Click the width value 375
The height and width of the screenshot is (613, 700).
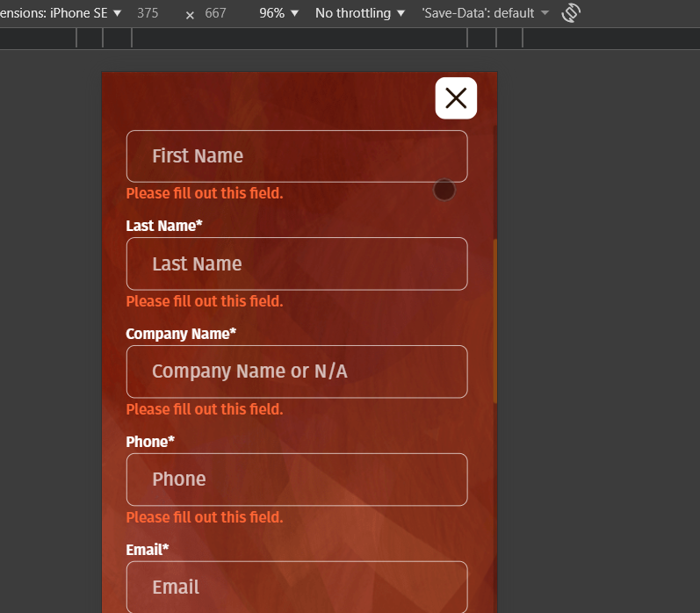148,13
